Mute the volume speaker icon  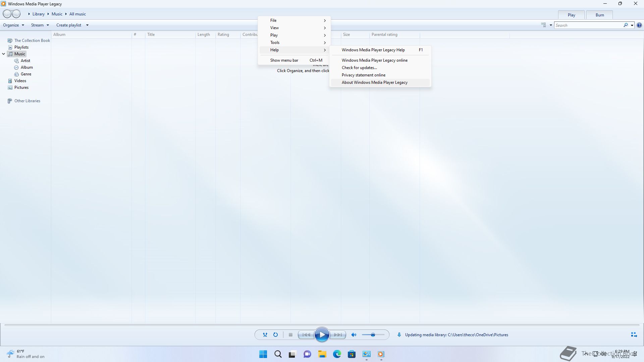coord(354,335)
